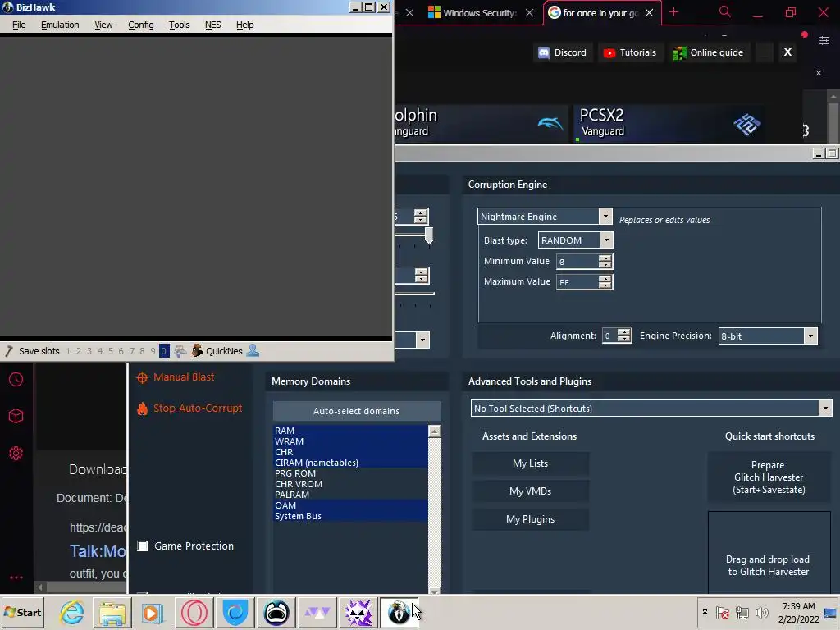Viewport: 840px width, 630px height.
Task: Select the PCSX2 Vanguard emulator tile
Action: pyautogui.click(x=669, y=124)
